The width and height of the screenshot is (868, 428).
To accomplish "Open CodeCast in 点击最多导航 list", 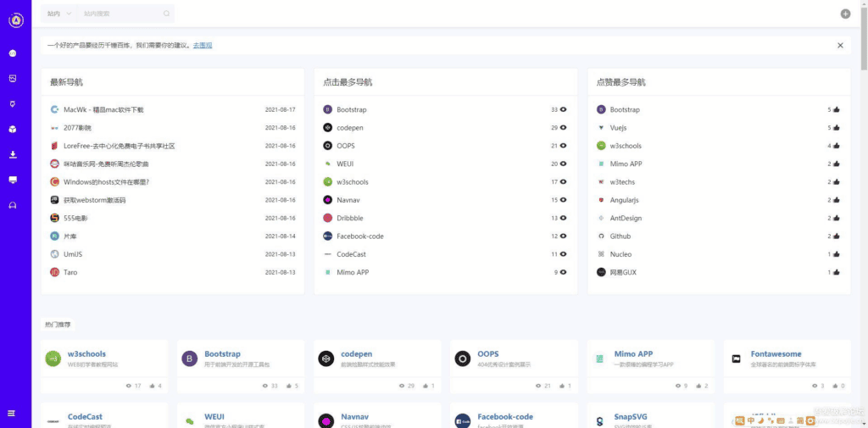I will coord(351,254).
